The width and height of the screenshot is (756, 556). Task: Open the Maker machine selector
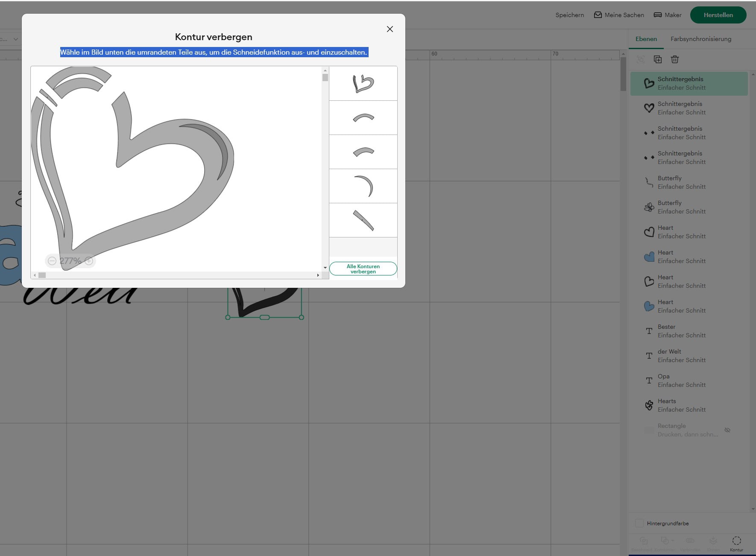click(668, 15)
